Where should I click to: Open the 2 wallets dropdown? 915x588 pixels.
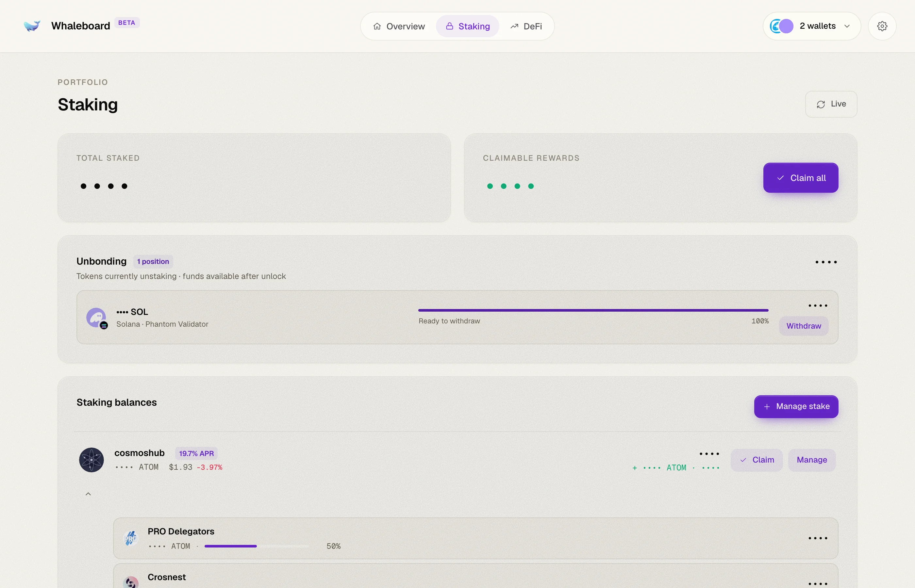(812, 26)
